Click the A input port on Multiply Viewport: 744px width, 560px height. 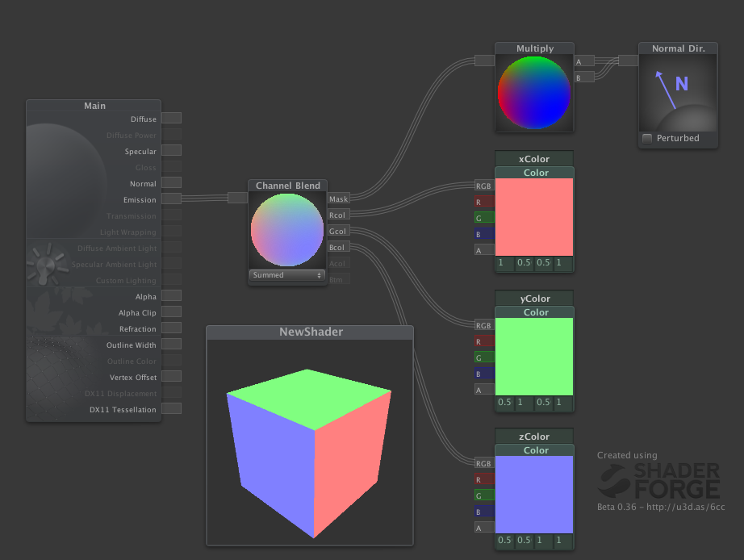pos(584,61)
